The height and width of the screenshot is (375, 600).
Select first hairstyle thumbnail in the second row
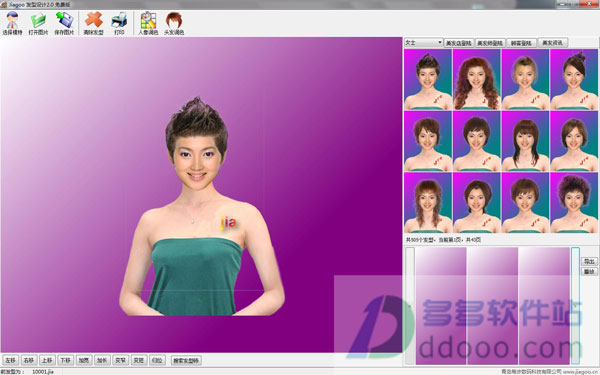click(428, 141)
